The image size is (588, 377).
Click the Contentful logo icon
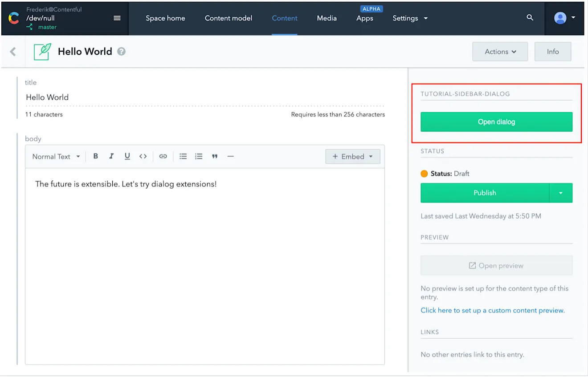[14, 18]
